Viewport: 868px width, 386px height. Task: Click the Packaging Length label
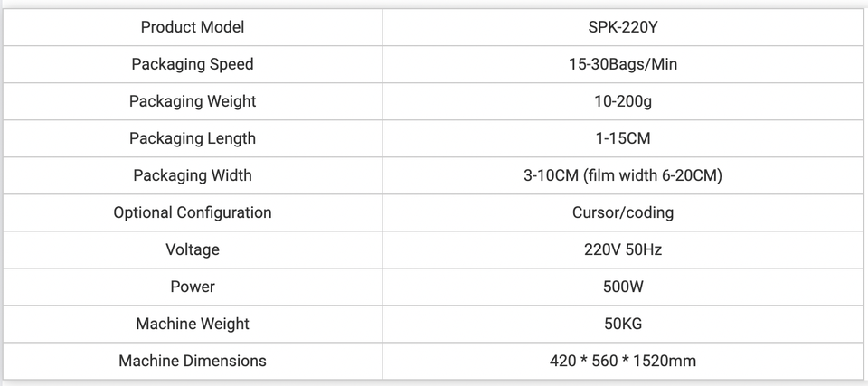click(193, 138)
